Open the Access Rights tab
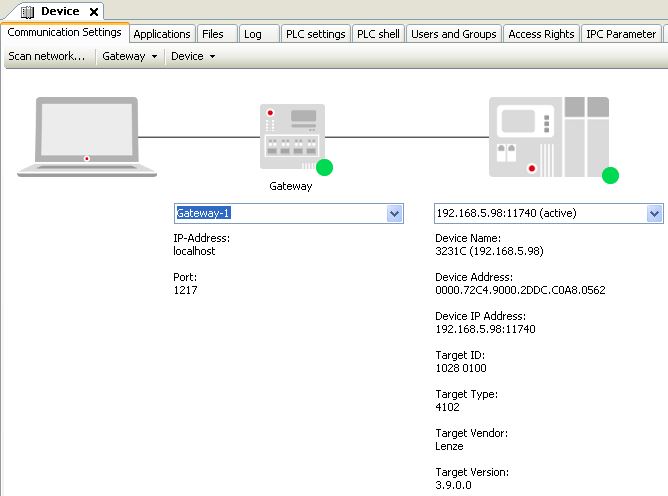This screenshot has width=668, height=496. coord(541,34)
